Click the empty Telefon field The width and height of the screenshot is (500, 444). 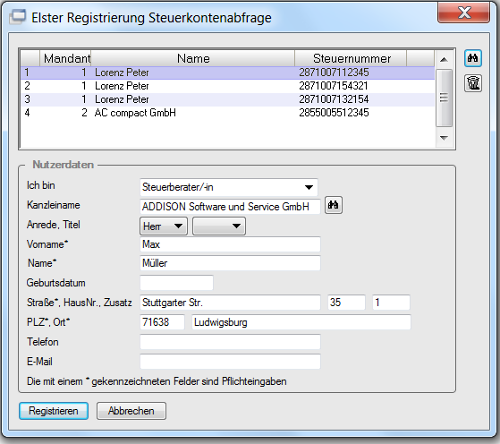230,342
